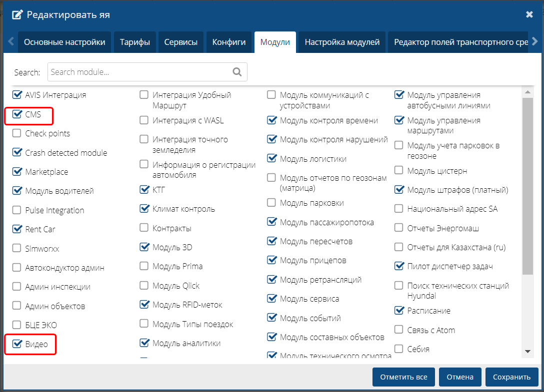The width and height of the screenshot is (544, 392).
Task: Check Модуль Типы поездок
Action: [144, 324]
